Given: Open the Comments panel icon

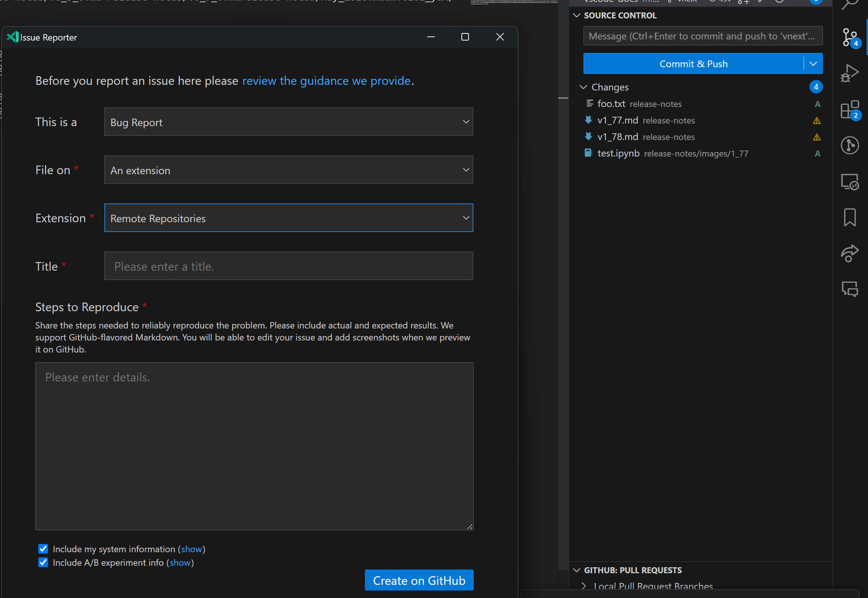Looking at the screenshot, I should coord(850,288).
